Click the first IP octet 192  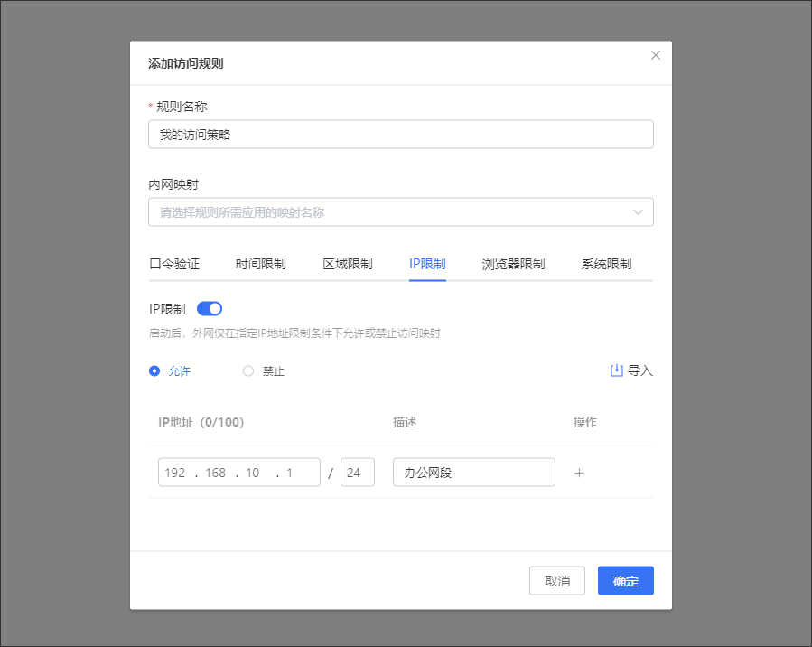[x=175, y=473]
